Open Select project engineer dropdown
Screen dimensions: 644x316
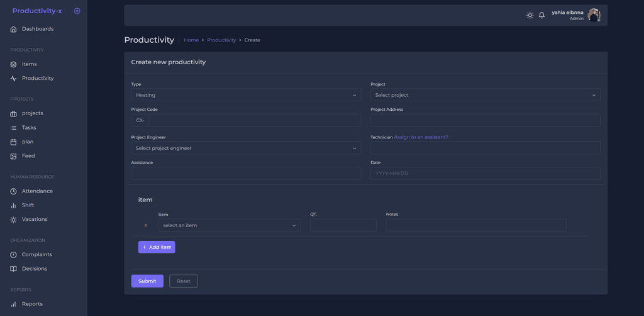click(x=246, y=148)
